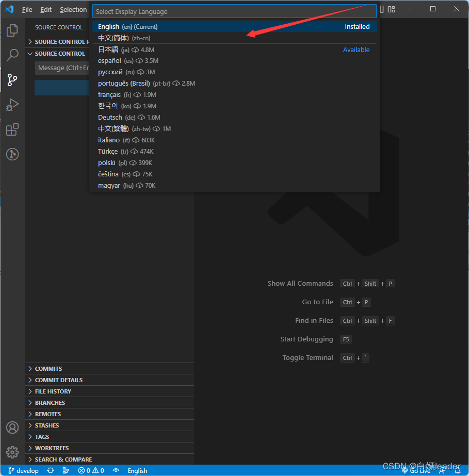
Task: Expand the COMMITS section
Action: point(109,369)
